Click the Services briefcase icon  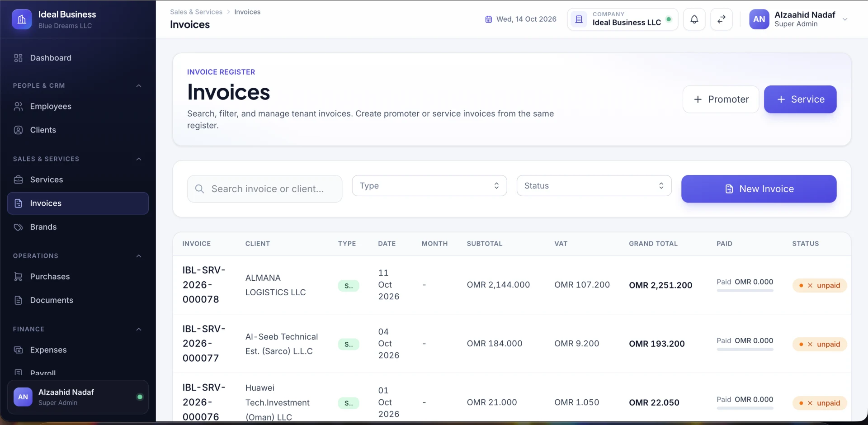18,179
